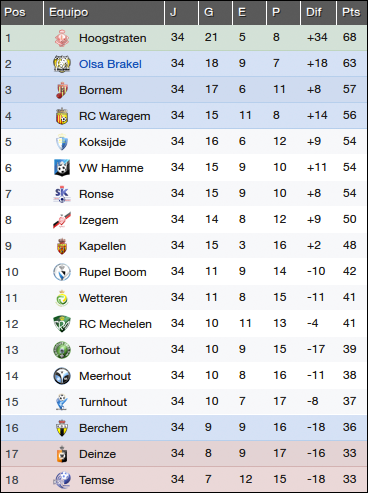Click the VW Hamme club crest

[62, 168]
